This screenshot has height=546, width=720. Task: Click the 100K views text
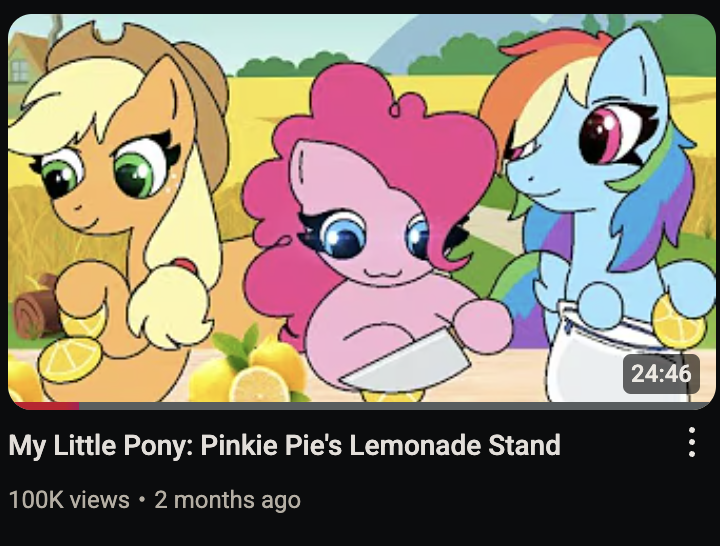click(69, 500)
